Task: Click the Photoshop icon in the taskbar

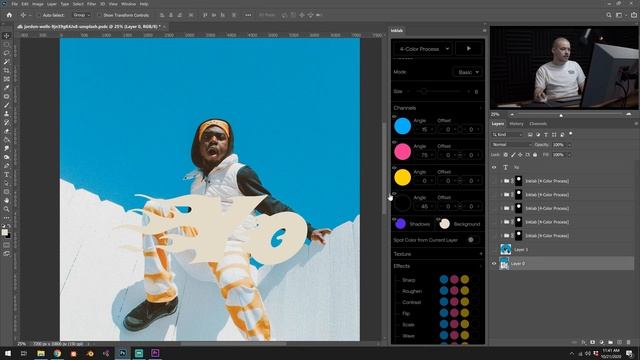Action: pos(122,353)
